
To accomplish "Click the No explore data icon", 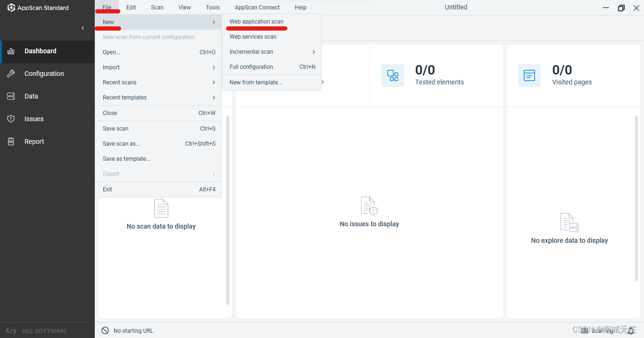I will point(570,223).
